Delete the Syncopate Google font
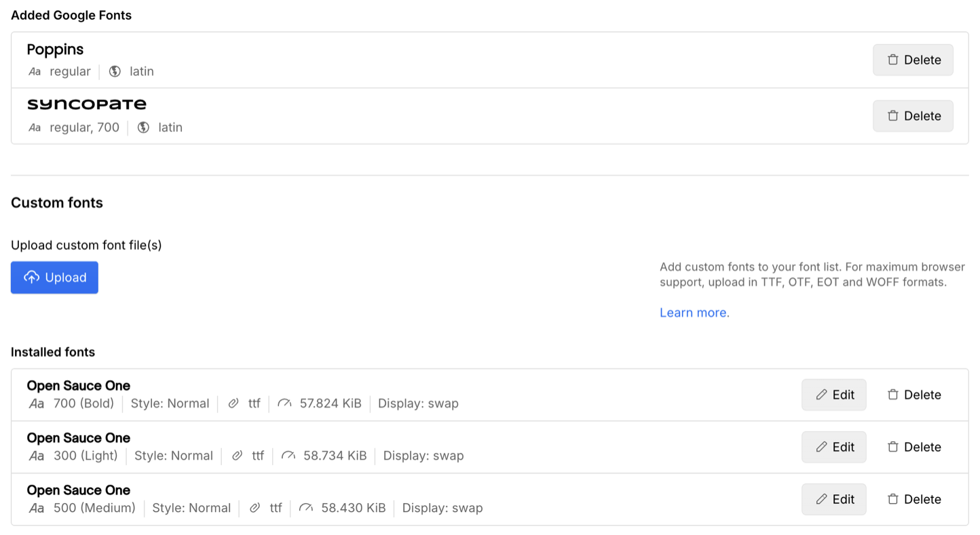980x535 pixels. tap(913, 116)
